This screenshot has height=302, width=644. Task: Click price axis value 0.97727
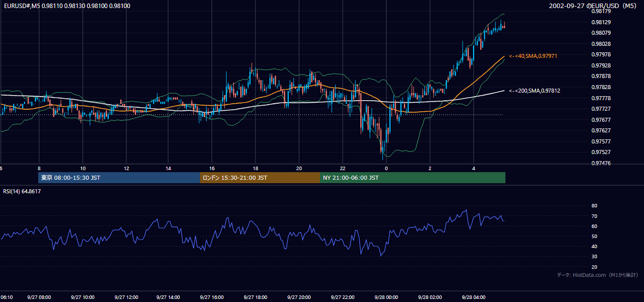601,109
